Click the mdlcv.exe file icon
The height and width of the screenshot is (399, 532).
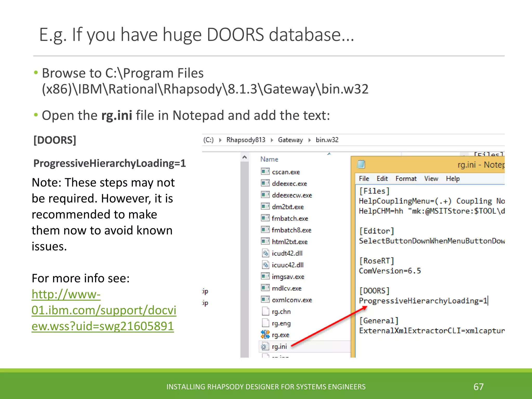(265, 288)
